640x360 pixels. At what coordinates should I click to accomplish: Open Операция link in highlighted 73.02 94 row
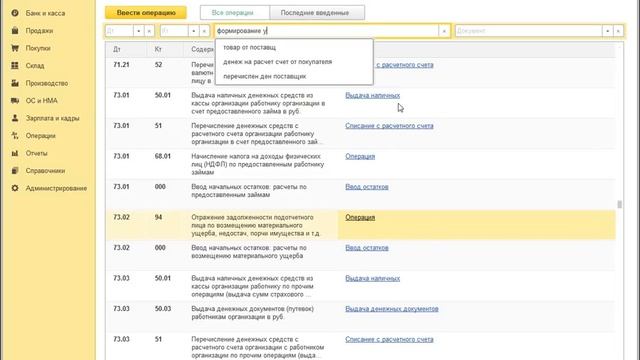click(360, 218)
